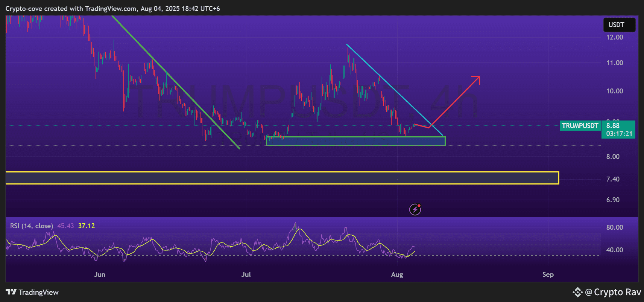Click the 11.00 price axis label
The image size is (644, 302).
pyautogui.click(x=615, y=63)
